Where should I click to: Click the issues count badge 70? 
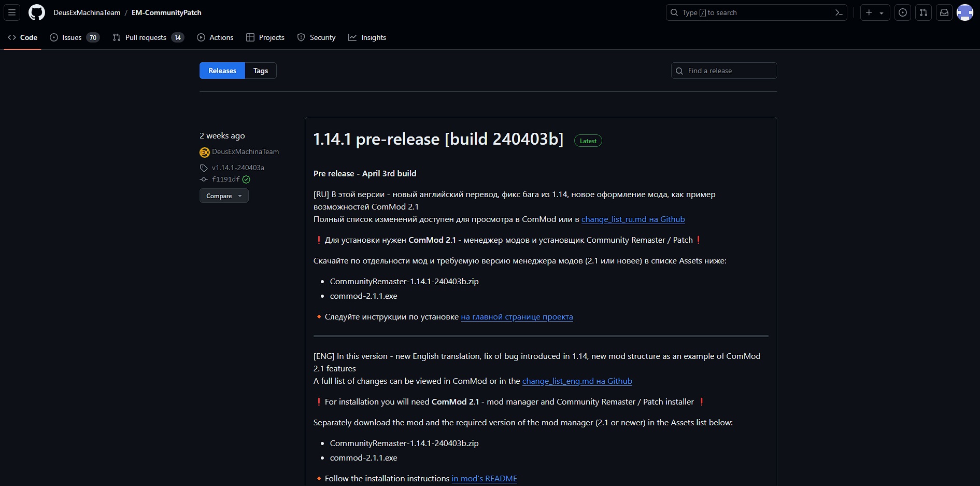[x=93, y=37]
